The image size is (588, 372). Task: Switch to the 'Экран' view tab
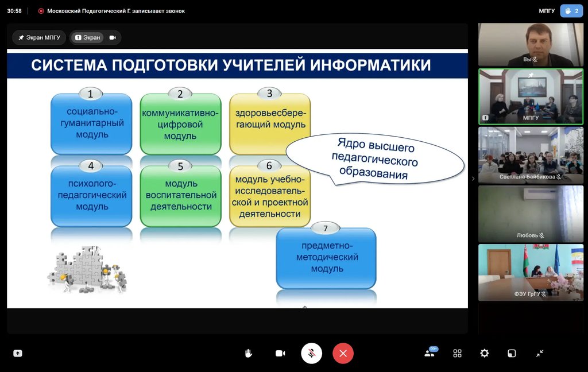(87, 37)
